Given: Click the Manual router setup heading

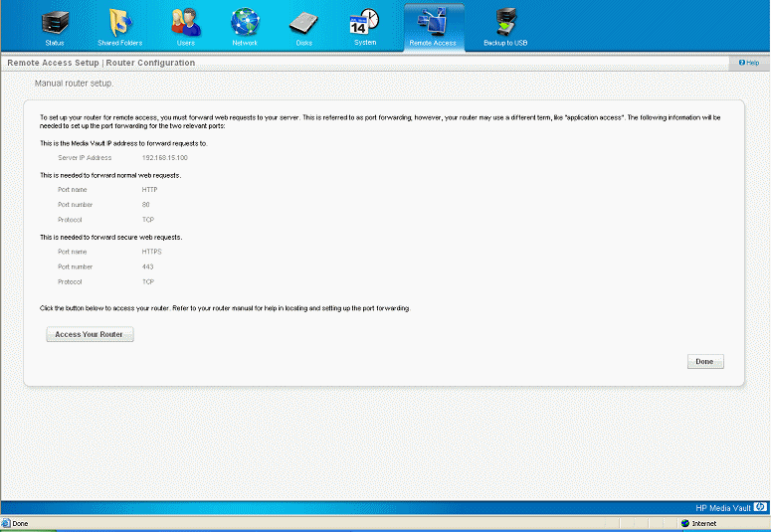Looking at the screenshot, I should pyautogui.click(x=74, y=84).
